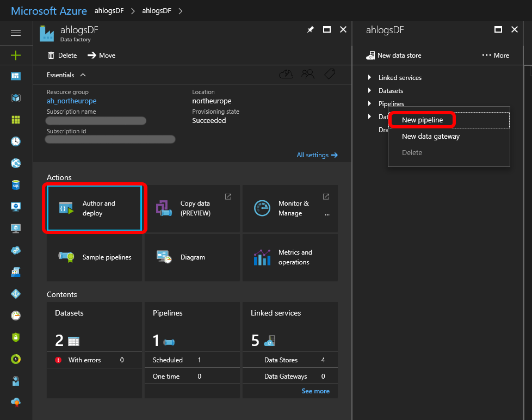
Task: Open the hamburger menu in the sidebar
Action: [x=16, y=33]
